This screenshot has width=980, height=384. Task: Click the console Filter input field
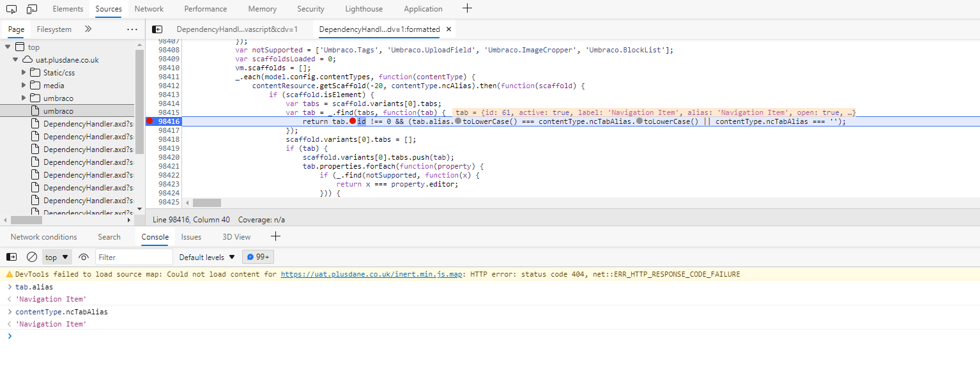tap(134, 256)
